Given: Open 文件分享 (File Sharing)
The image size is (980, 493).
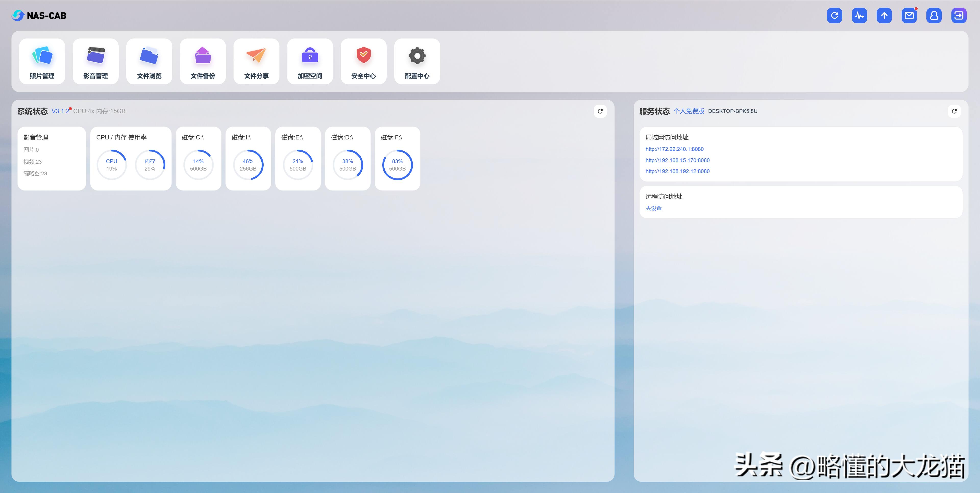Looking at the screenshot, I should coord(256,61).
